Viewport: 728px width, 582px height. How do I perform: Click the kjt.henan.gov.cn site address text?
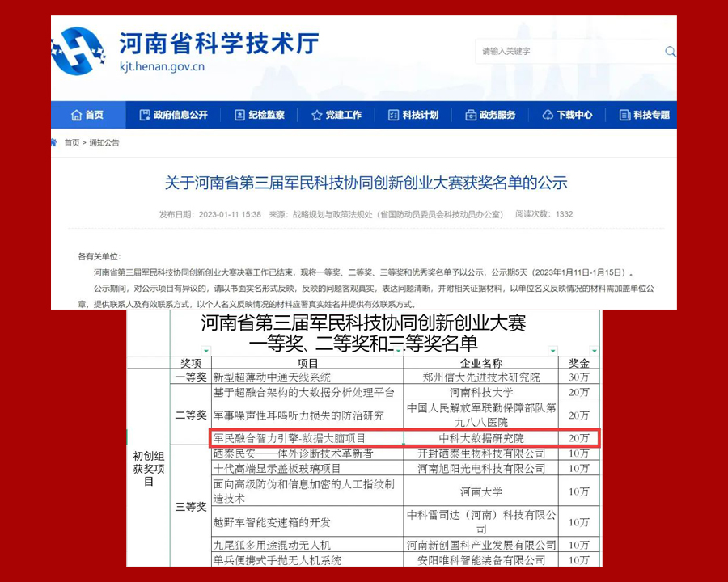[x=162, y=67]
